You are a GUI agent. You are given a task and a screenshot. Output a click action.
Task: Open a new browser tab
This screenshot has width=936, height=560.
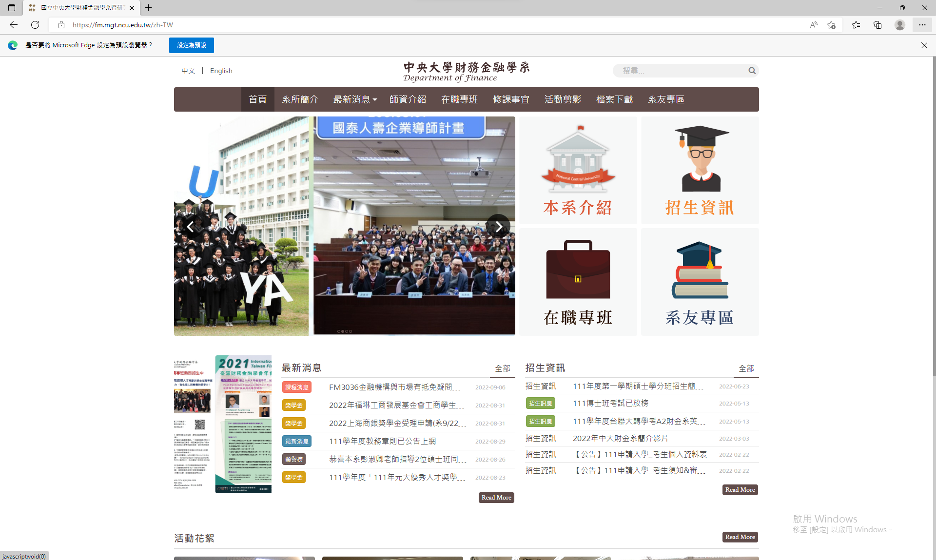click(149, 8)
